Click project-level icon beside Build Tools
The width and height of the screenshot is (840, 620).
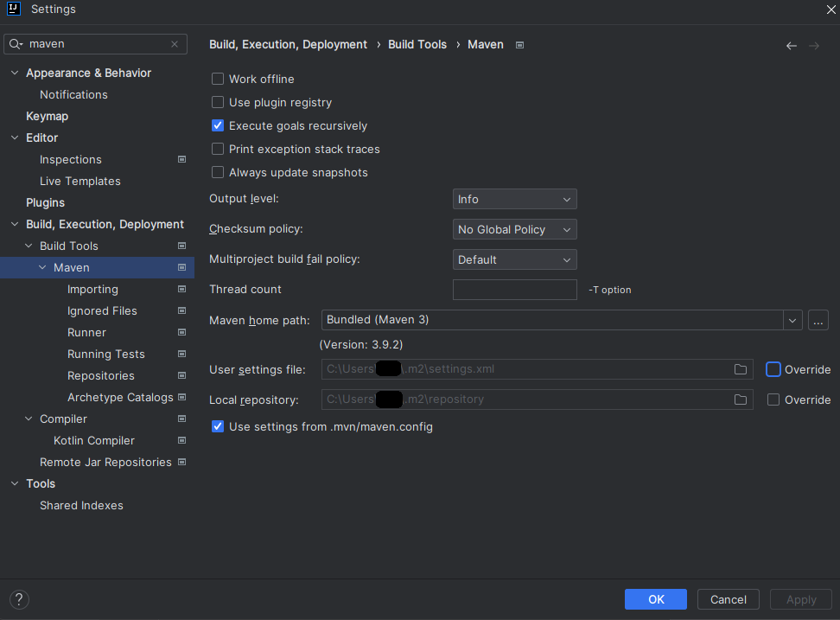[x=182, y=246]
